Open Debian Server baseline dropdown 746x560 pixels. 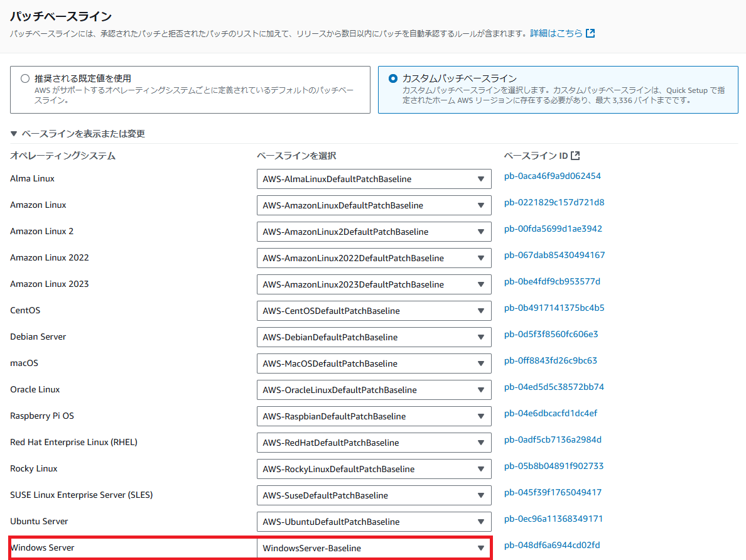[374, 337]
